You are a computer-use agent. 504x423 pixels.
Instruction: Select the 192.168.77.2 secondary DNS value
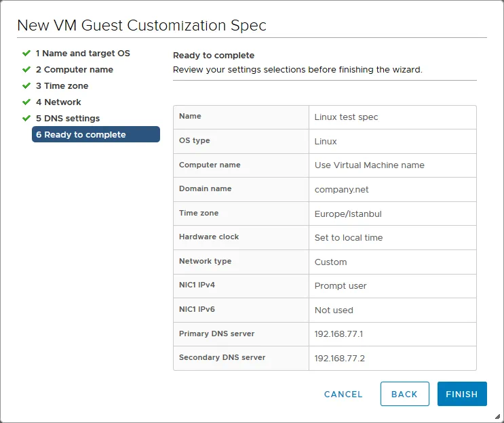tap(340, 359)
